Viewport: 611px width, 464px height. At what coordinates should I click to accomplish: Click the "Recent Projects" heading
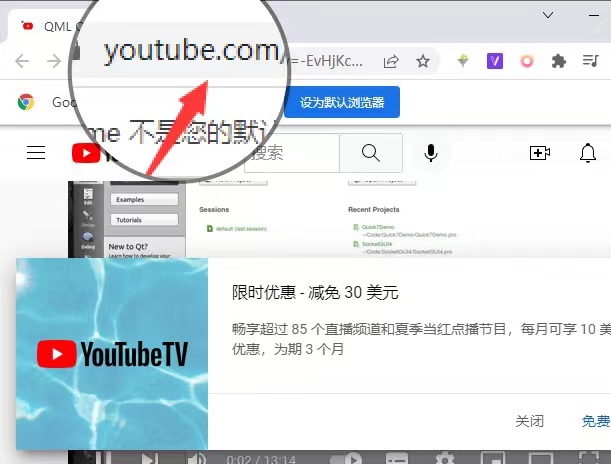(373, 210)
